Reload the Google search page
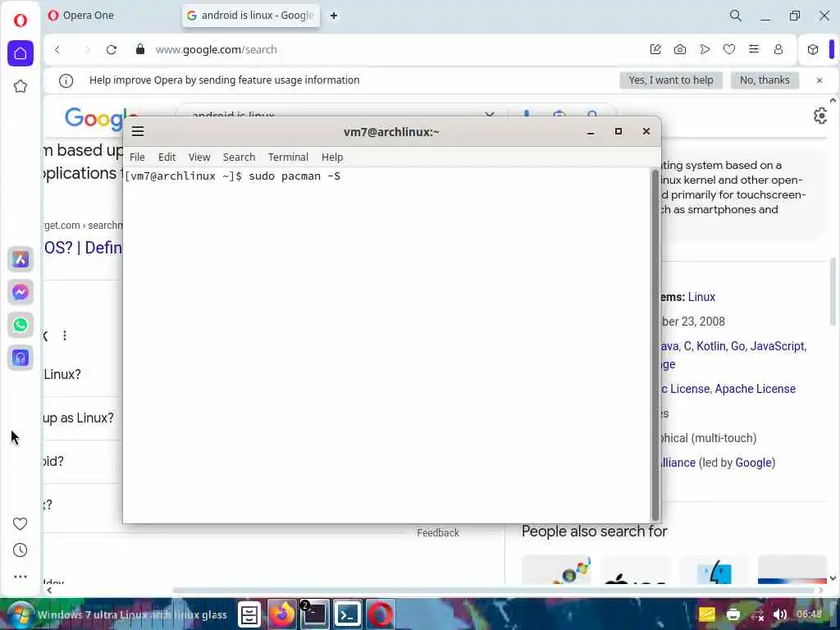Screen dimensions: 840x630 click(112, 49)
